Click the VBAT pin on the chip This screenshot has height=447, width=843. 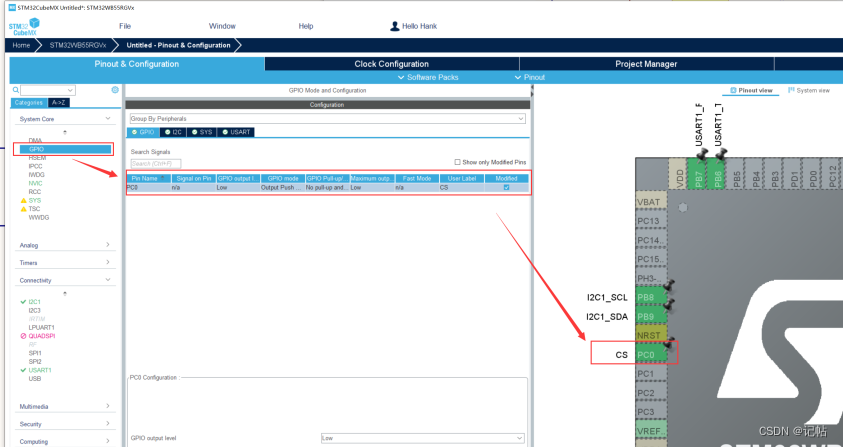(651, 202)
